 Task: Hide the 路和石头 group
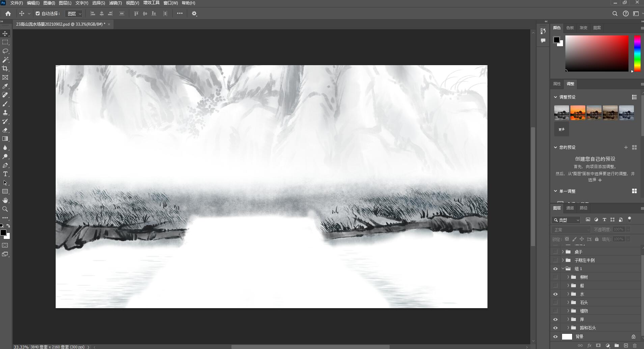point(555,328)
